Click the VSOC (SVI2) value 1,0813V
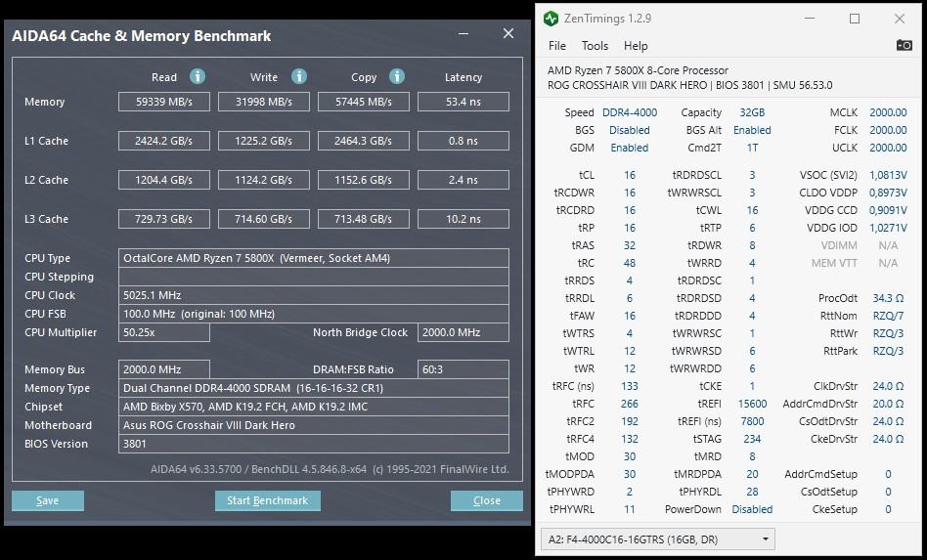927x560 pixels. tap(888, 175)
